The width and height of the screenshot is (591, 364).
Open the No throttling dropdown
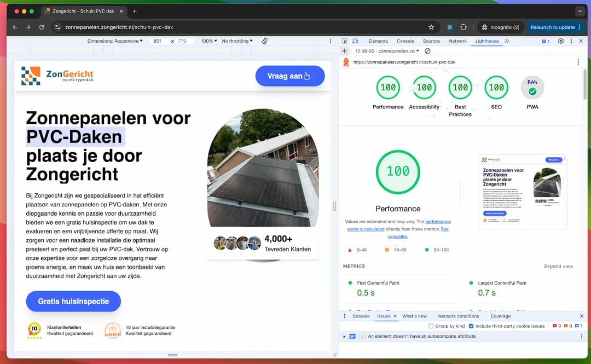pos(237,41)
